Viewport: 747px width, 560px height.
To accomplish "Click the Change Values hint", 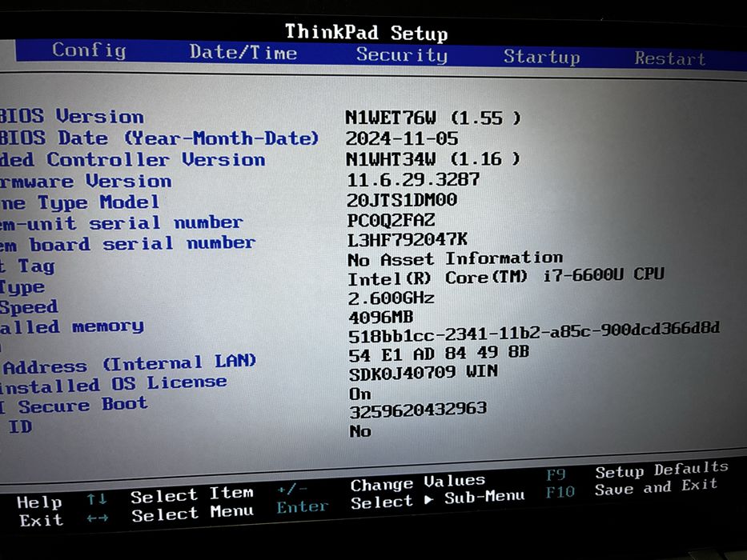I will click(418, 483).
